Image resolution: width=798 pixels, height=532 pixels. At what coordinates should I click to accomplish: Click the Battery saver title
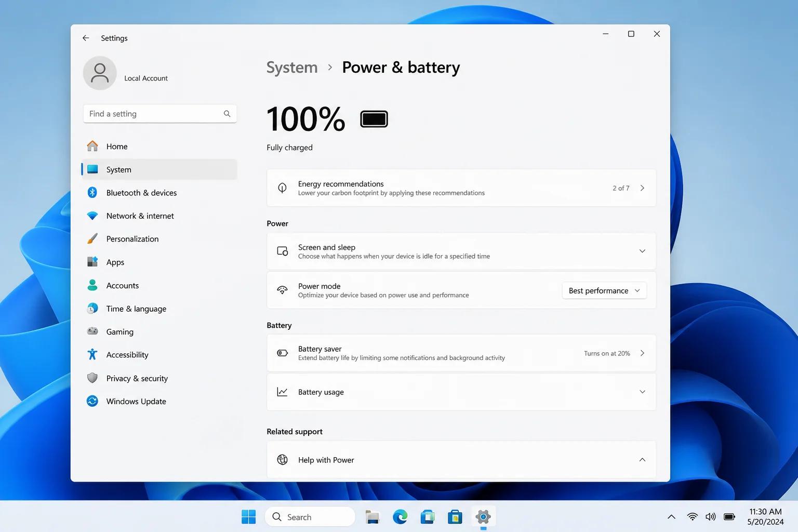pyautogui.click(x=320, y=349)
